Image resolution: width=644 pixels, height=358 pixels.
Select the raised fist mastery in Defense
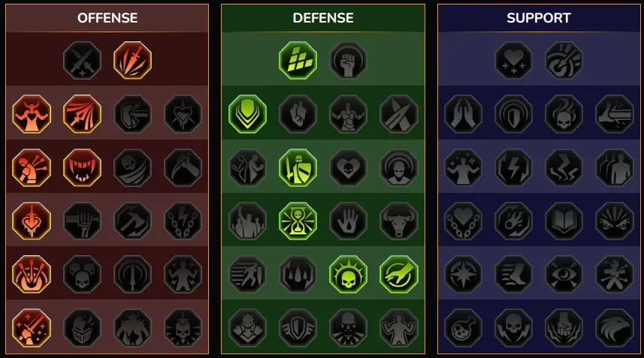348,60
